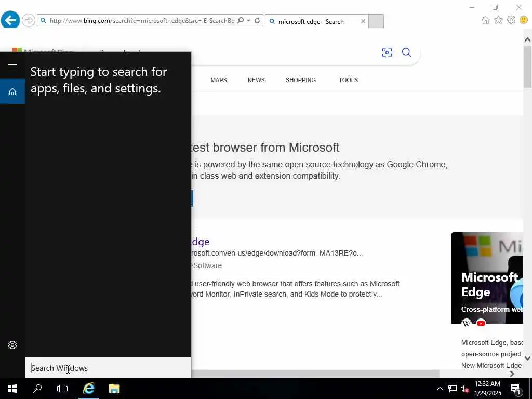This screenshot has height=399, width=532.
Task: Click Internet Explorer taskbar icon
Action: pyautogui.click(x=89, y=389)
